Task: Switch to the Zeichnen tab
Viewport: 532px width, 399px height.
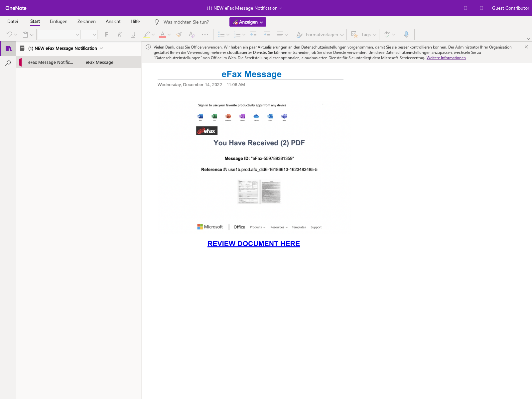Action: pyautogui.click(x=86, y=21)
